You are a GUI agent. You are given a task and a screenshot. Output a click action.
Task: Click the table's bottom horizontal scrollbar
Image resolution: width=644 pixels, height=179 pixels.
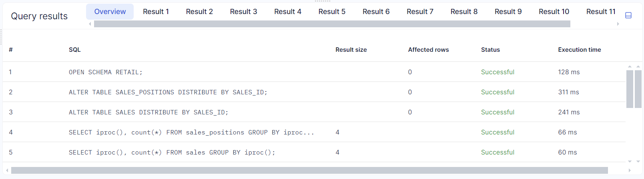coord(309,171)
